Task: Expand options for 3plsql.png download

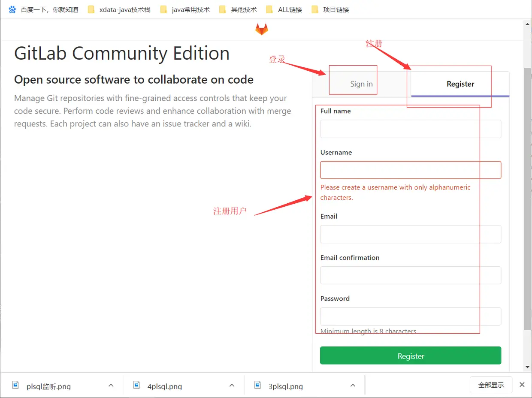Action: pos(353,385)
